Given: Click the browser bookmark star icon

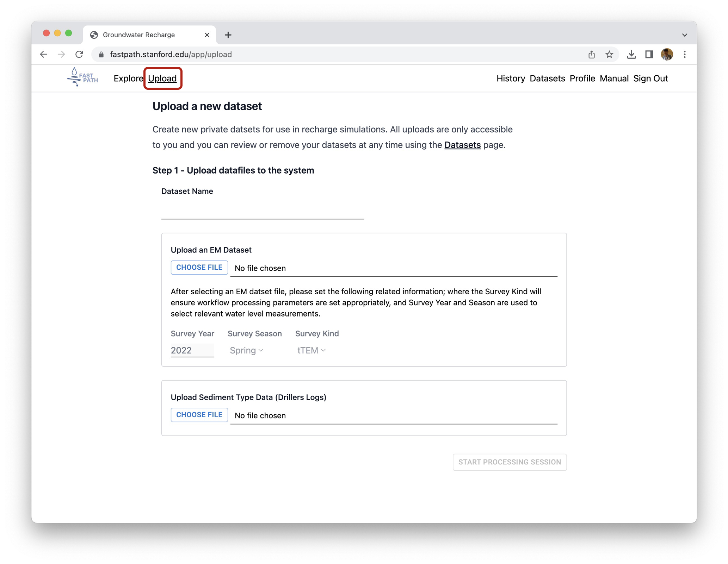Looking at the screenshot, I should point(610,54).
